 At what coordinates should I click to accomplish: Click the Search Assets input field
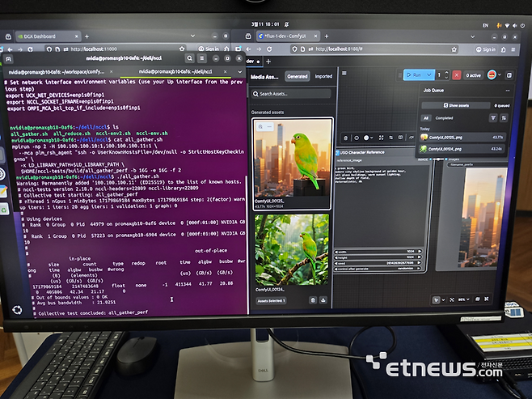tap(291, 94)
